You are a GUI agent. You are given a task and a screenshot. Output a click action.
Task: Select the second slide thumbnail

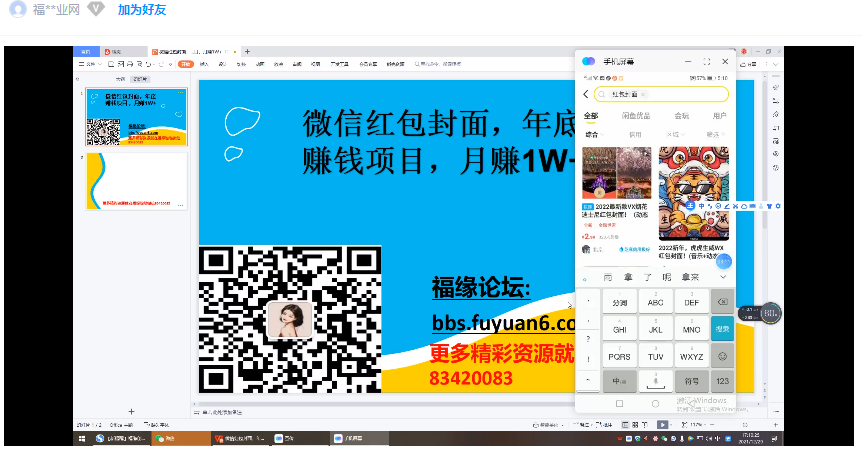(136, 181)
